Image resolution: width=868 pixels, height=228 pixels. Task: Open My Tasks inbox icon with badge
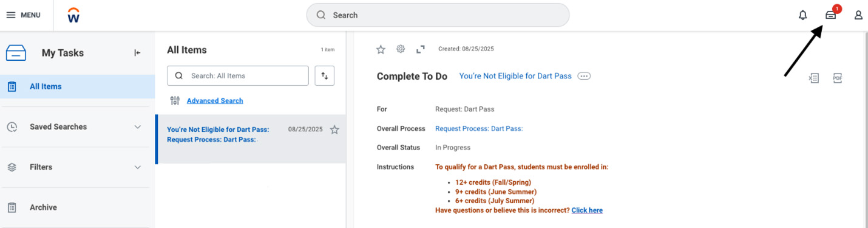coord(831,15)
